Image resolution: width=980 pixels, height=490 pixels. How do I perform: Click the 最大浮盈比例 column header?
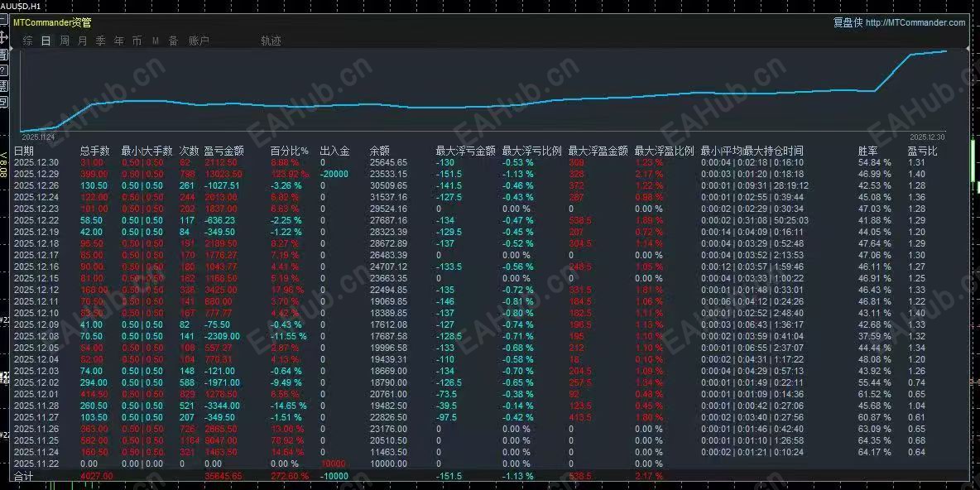(665, 151)
